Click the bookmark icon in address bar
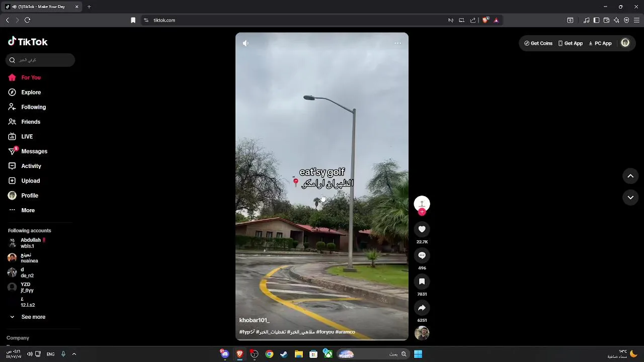 (133, 20)
